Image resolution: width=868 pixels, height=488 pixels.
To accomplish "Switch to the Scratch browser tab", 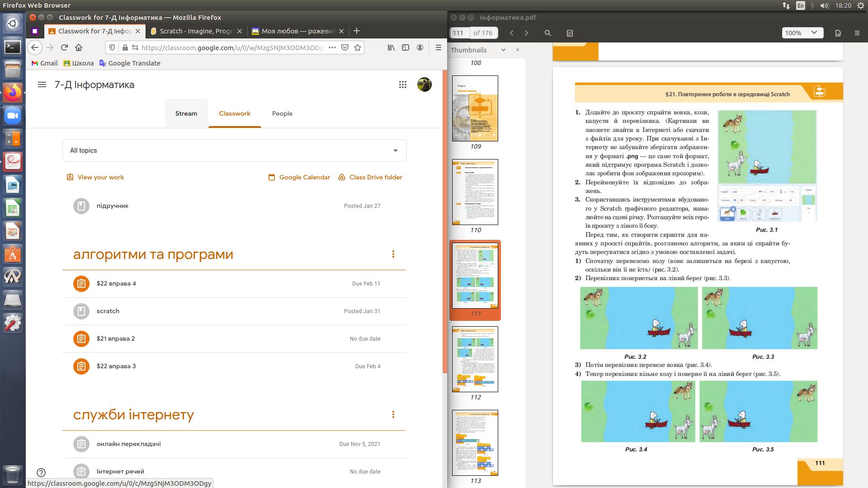I will [196, 31].
